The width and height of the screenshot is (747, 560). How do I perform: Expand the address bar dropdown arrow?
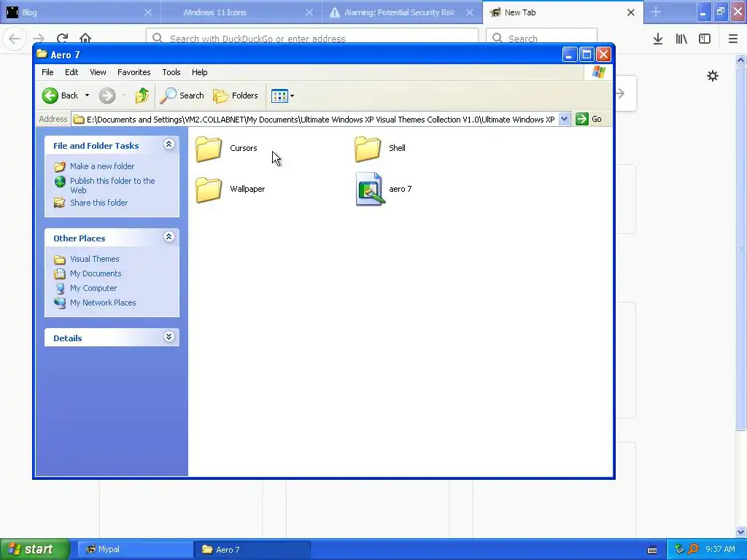pos(564,119)
